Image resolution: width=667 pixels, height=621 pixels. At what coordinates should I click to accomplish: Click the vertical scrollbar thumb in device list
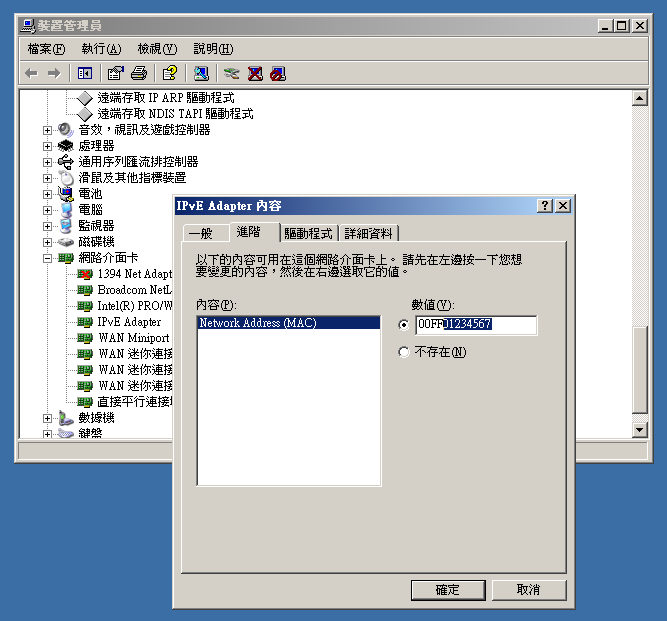coord(640,370)
